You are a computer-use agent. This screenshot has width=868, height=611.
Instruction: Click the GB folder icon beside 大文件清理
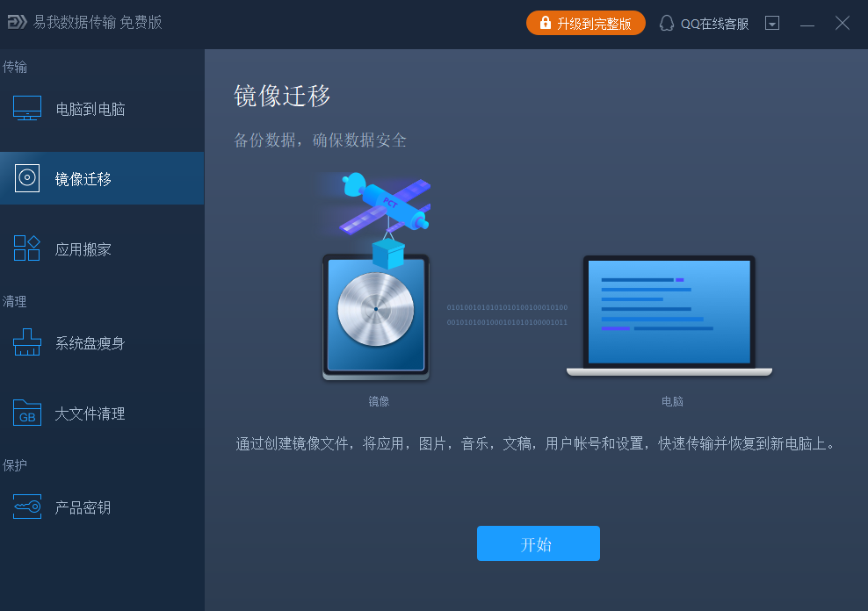point(27,413)
